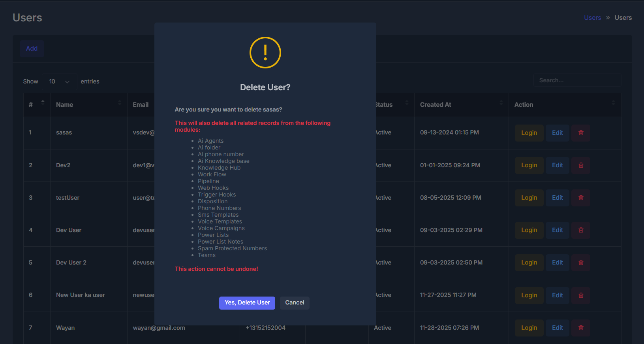Click the date 09-13-2024 01:15 PM
Screen dimensions: 644x344
tap(449, 132)
